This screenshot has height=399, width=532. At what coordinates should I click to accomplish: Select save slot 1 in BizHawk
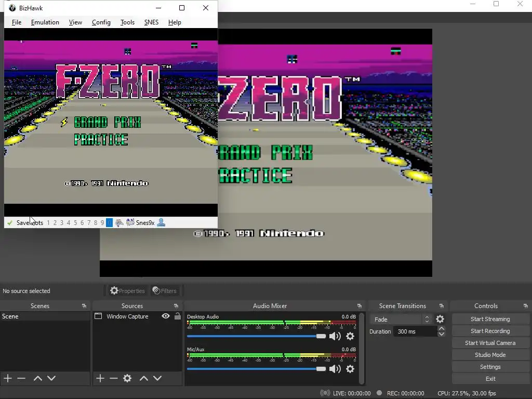tap(48, 222)
